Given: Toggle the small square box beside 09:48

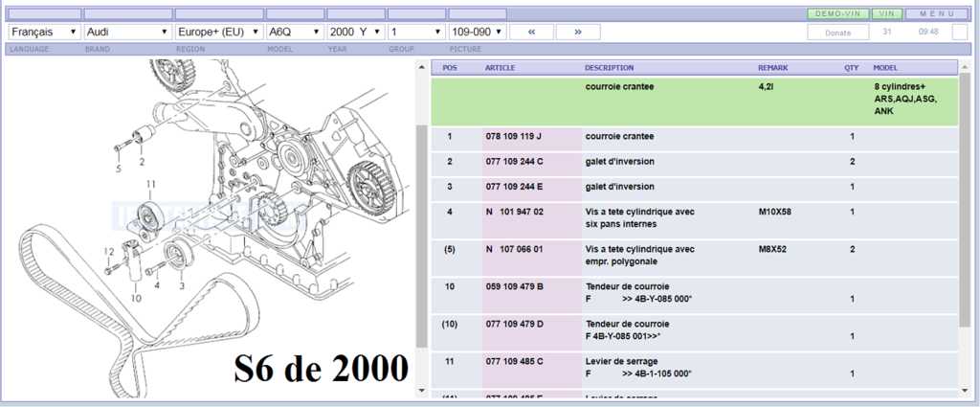Looking at the screenshot, I should pyautogui.click(x=960, y=33).
